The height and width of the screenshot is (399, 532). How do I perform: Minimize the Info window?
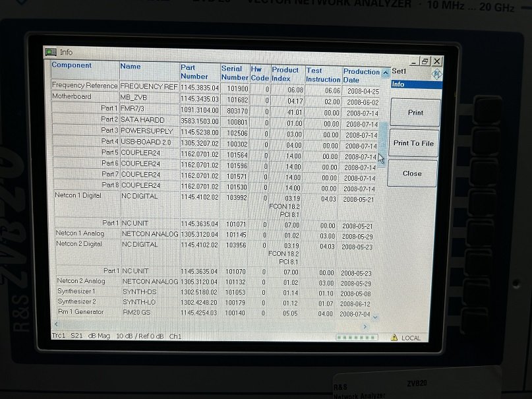pos(413,61)
